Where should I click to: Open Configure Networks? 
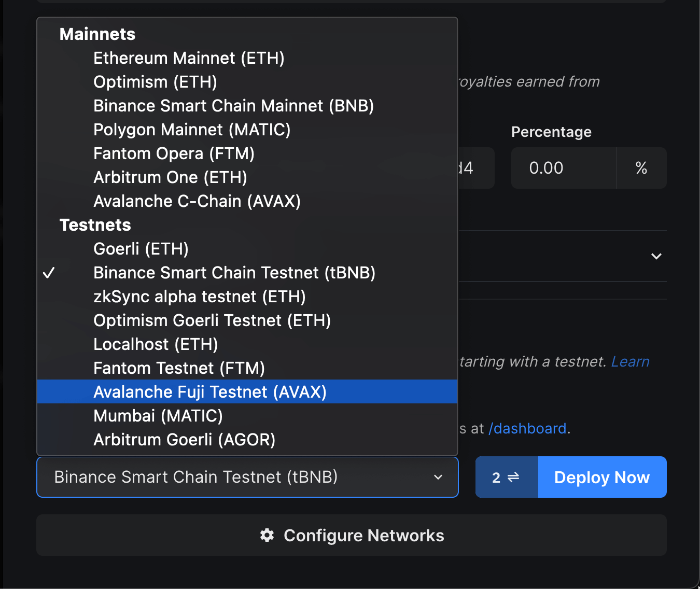click(352, 535)
